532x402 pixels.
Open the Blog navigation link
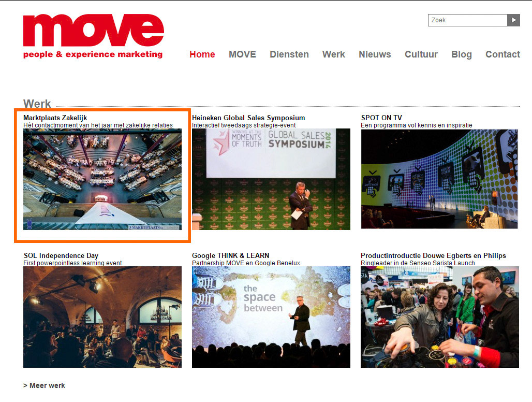pyautogui.click(x=462, y=54)
